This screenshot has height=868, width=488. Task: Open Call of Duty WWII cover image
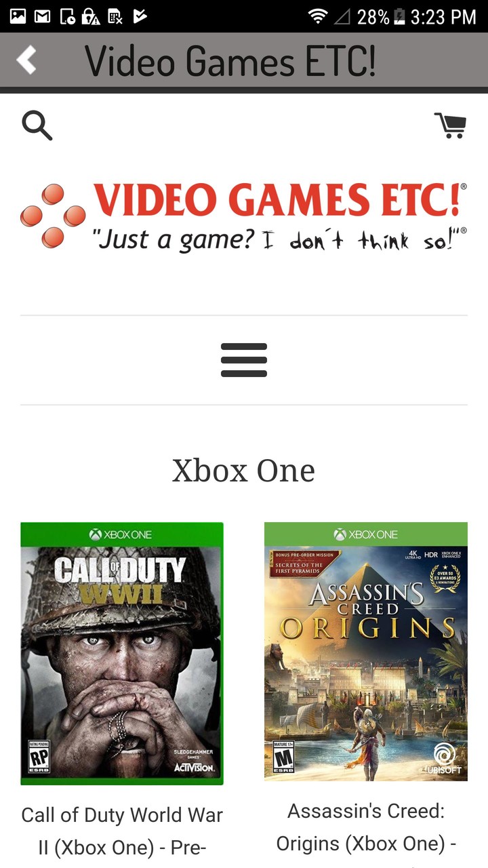[x=122, y=654]
